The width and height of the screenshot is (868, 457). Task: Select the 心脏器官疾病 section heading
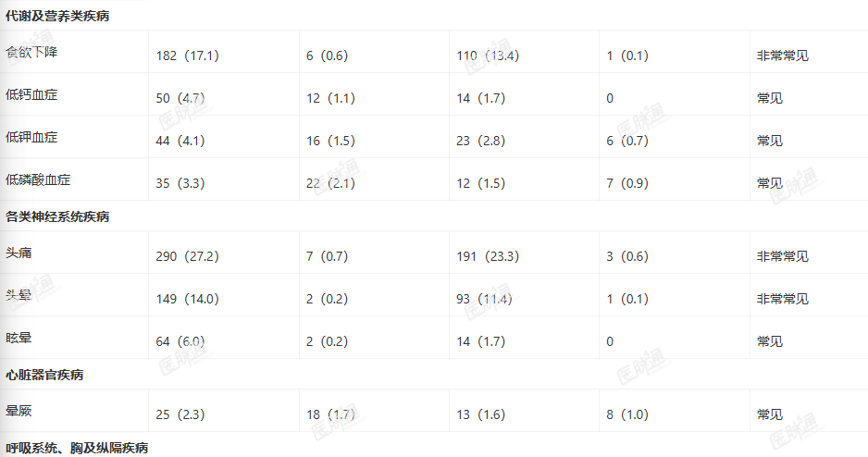point(44,375)
